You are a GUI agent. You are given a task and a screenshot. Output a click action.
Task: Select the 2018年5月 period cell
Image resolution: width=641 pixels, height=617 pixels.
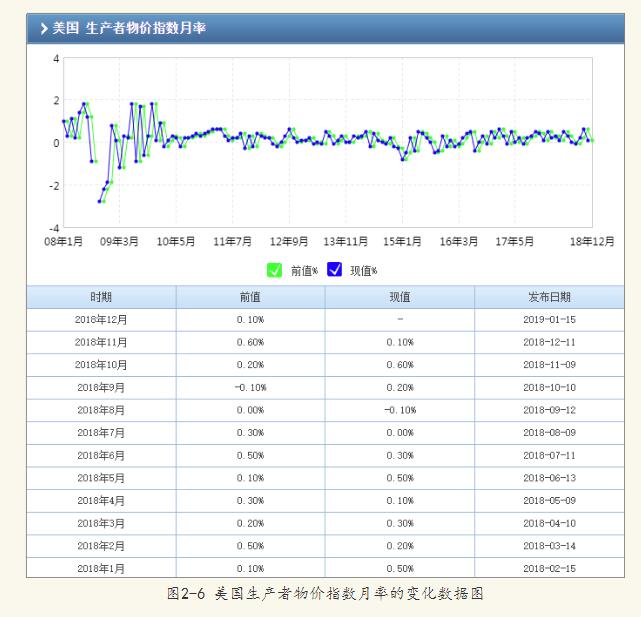[101, 478]
